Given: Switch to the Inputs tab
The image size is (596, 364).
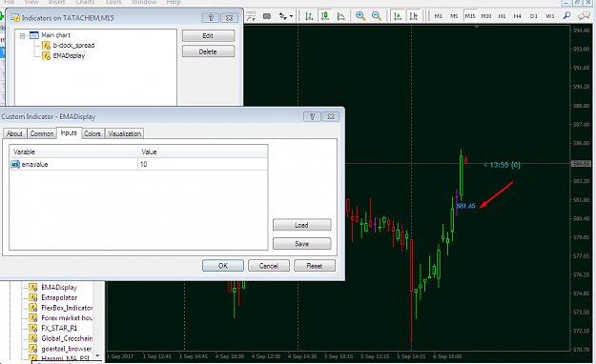Looking at the screenshot, I should point(69,133).
